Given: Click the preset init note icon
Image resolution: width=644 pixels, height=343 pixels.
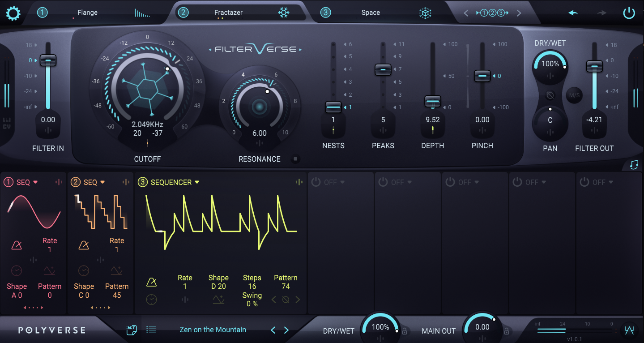Looking at the screenshot, I should tap(131, 330).
